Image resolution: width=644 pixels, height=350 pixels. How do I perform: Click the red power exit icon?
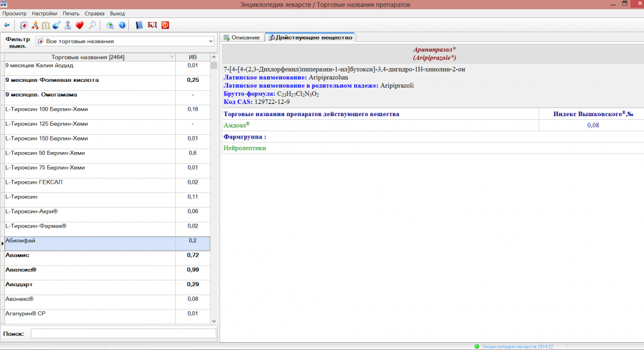165,25
